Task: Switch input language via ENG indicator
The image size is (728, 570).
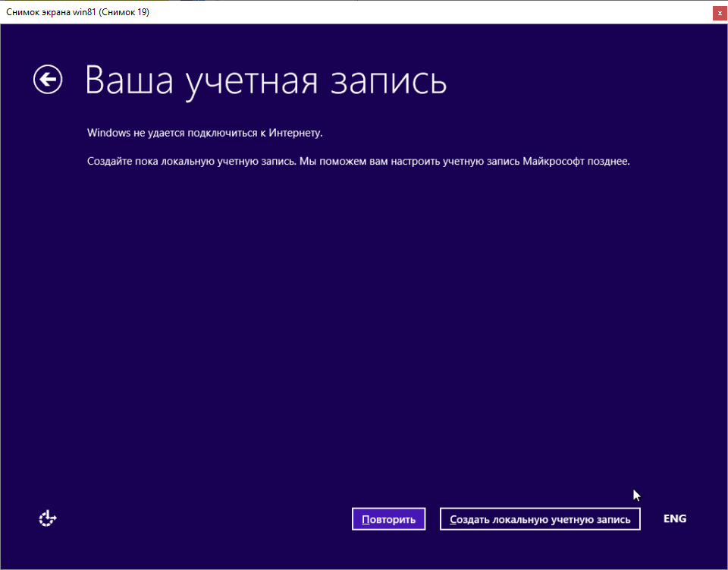Action: (675, 518)
